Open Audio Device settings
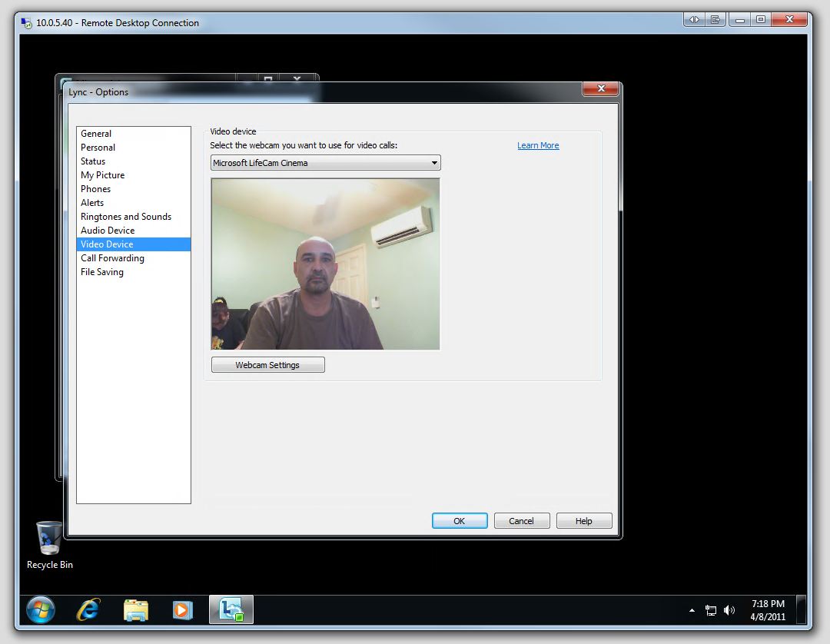The height and width of the screenshot is (644, 830). pos(108,230)
